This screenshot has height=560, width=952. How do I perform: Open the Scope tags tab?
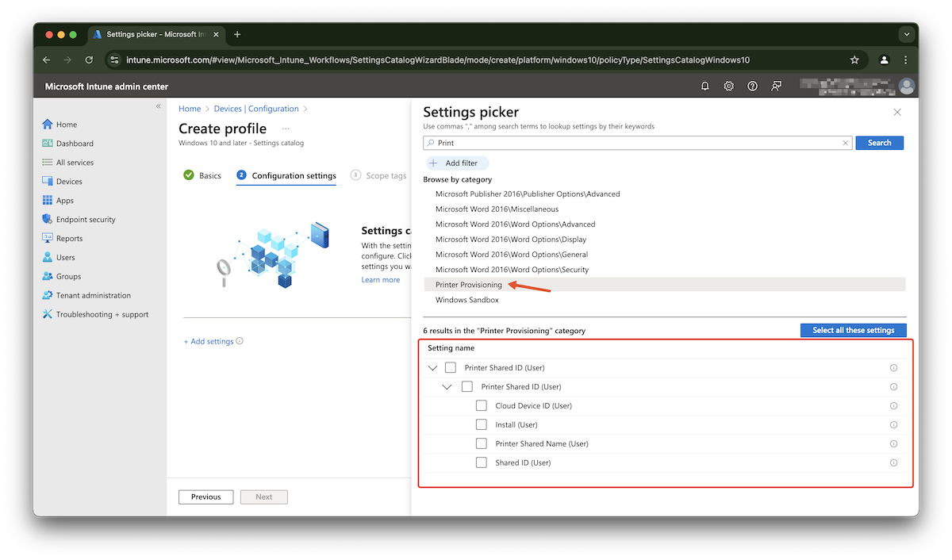[386, 175]
